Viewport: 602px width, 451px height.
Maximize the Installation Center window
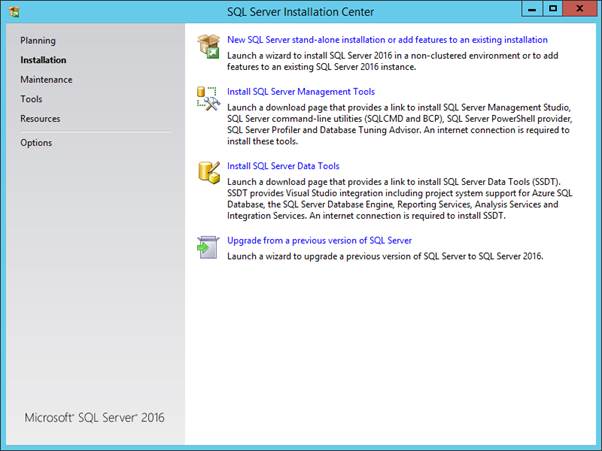pyautogui.click(x=553, y=9)
